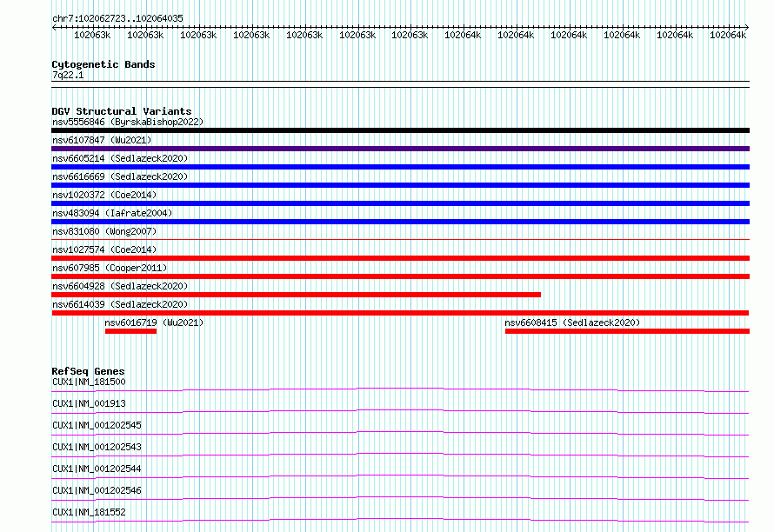Click the small red bar under nsv6016719
774x532 pixels.
point(130,331)
